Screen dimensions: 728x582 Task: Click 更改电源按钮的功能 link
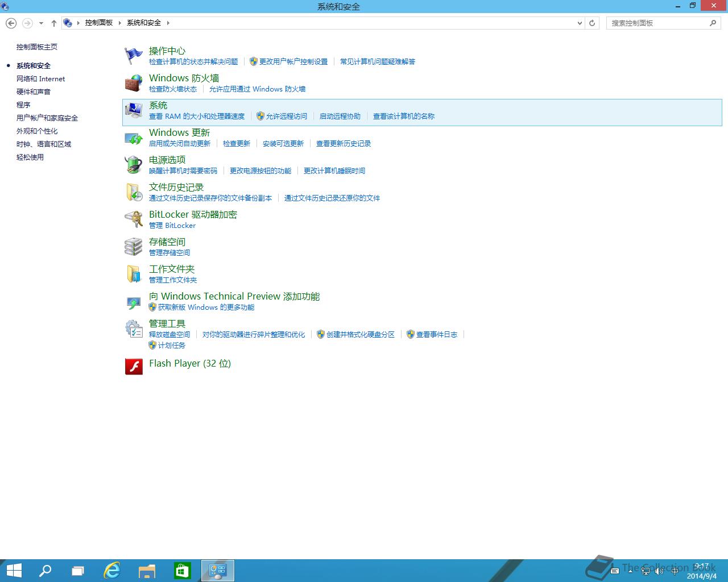[260, 171]
